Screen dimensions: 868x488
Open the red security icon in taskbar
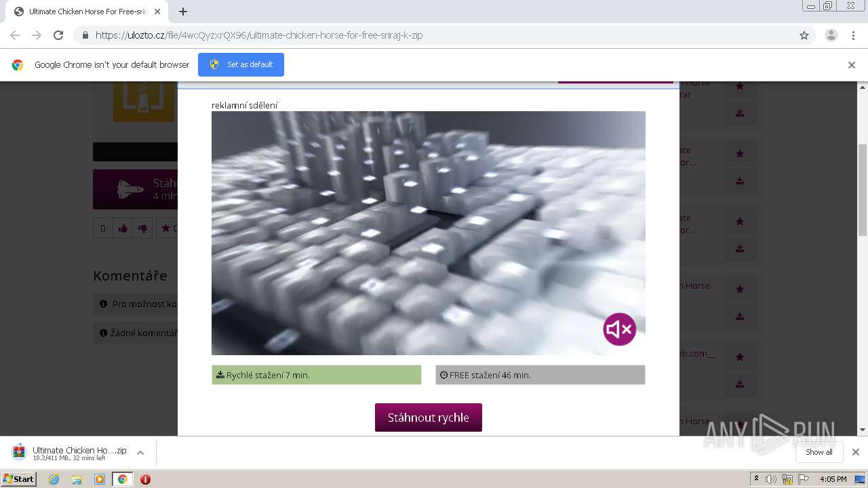pyautogui.click(x=145, y=479)
